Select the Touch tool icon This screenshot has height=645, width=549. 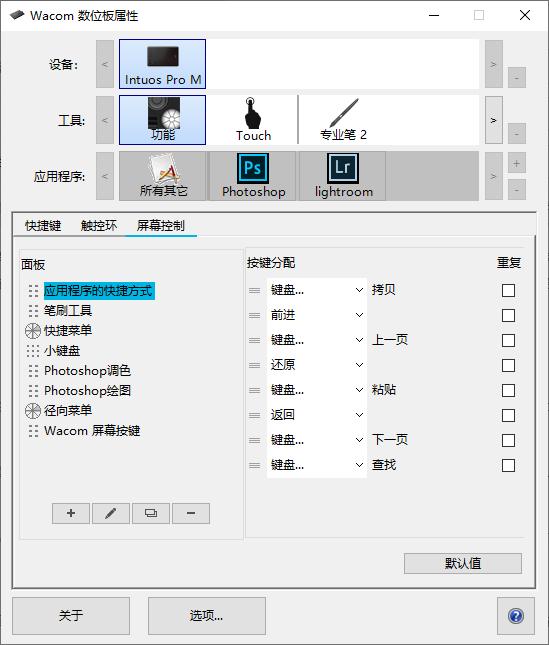pyautogui.click(x=252, y=120)
